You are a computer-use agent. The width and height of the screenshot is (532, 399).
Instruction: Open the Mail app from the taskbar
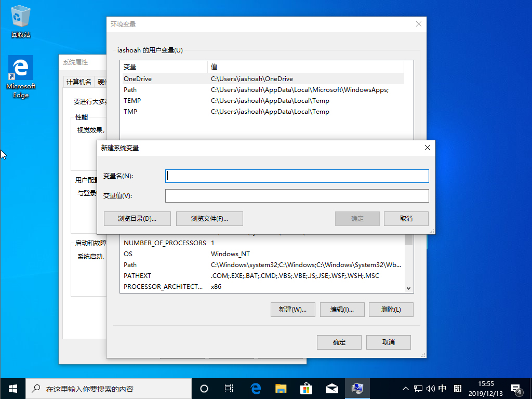click(332, 388)
